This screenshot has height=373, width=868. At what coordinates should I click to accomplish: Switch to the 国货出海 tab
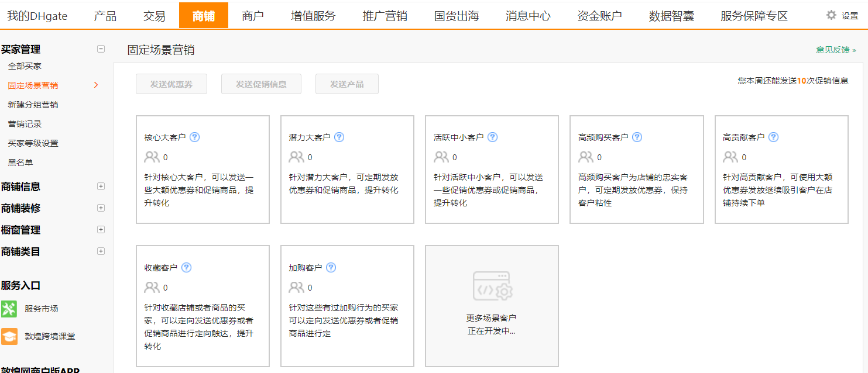[x=457, y=16]
